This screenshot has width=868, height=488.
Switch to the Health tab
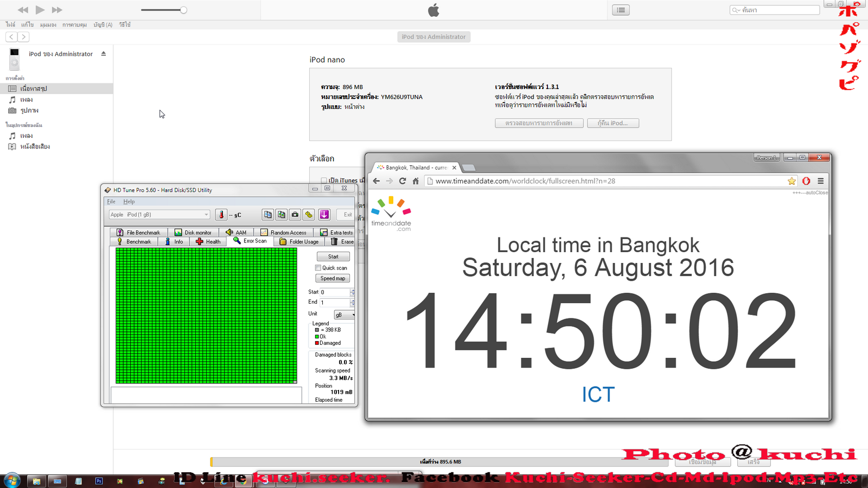coord(208,242)
